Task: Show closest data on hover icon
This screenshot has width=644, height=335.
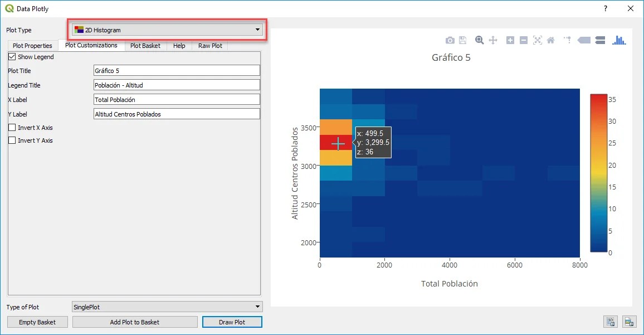Action: tap(584, 40)
